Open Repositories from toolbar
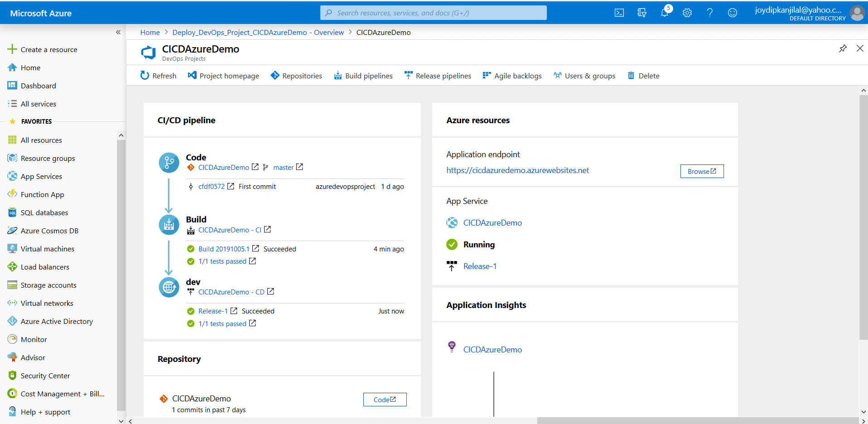Screen dimensions: 868x424 click(x=296, y=76)
